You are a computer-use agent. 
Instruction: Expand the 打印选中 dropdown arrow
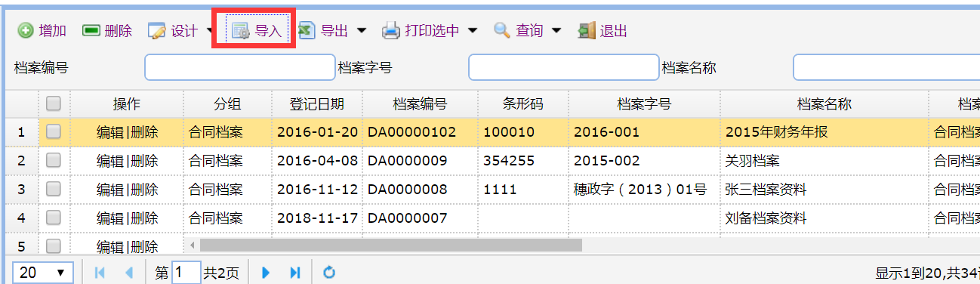[x=473, y=31]
